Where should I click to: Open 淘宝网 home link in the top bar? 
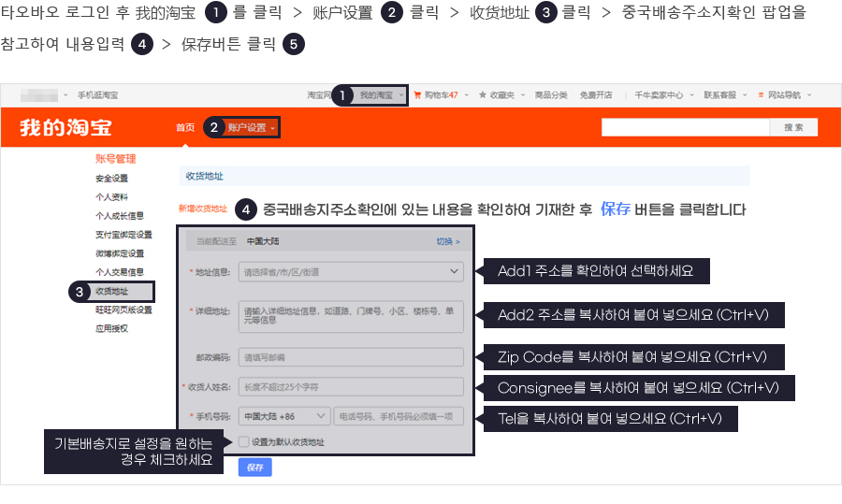tap(318, 95)
